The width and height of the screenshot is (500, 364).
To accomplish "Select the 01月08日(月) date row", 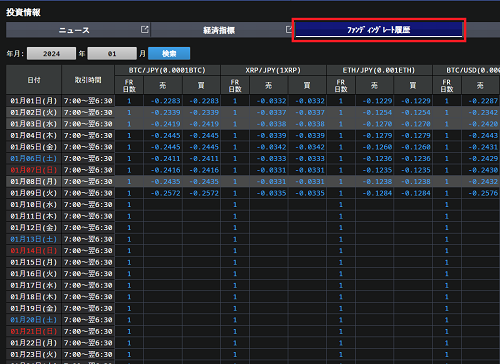I will pyautogui.click(x=34, y=181).
